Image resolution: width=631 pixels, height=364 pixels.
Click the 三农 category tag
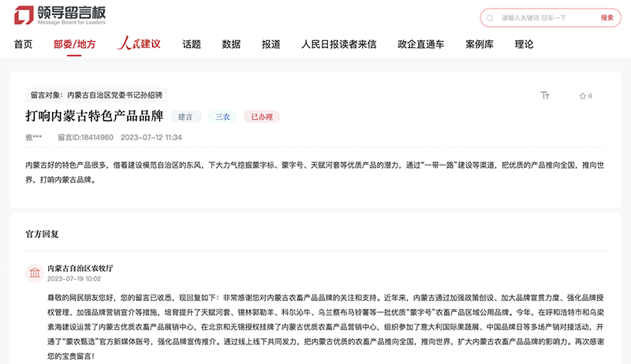pyautogui.click(x=222, y=117)
